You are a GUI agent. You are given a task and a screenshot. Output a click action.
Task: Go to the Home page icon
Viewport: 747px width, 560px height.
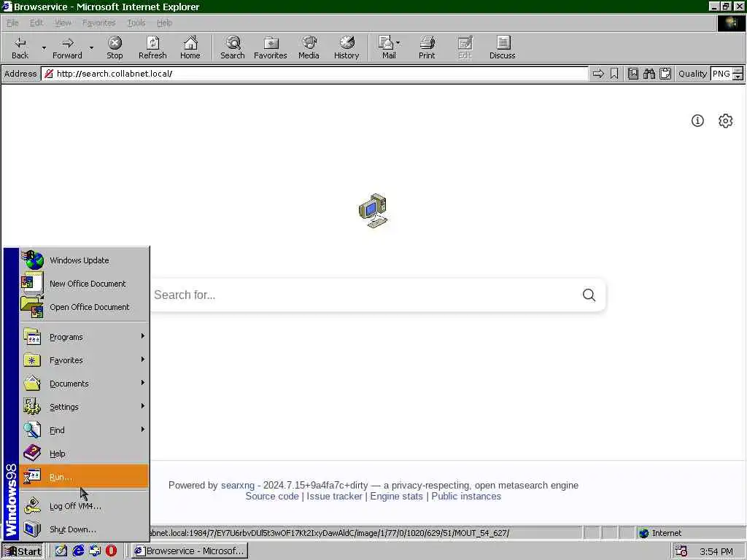(x=190, y=47)
